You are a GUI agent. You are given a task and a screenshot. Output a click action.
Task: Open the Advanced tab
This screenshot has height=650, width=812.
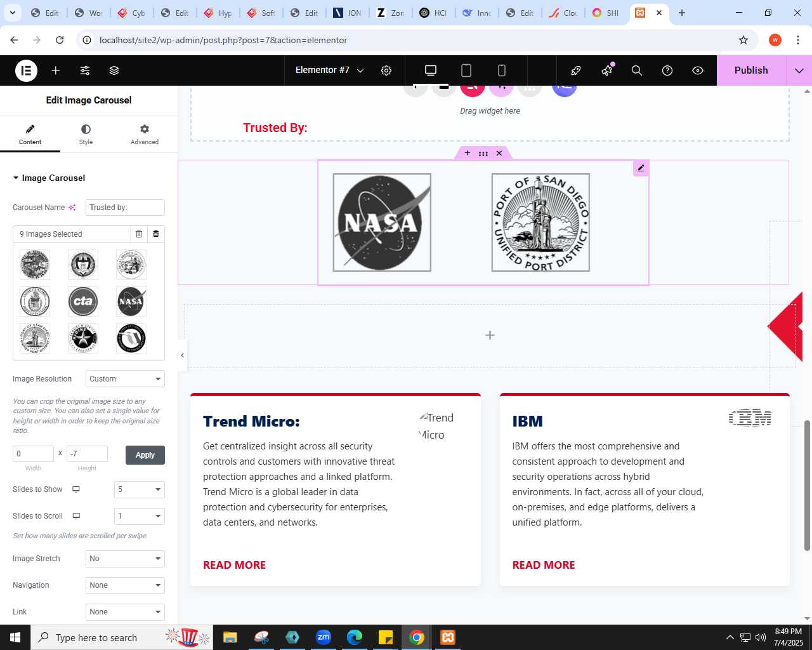[145, 135]
